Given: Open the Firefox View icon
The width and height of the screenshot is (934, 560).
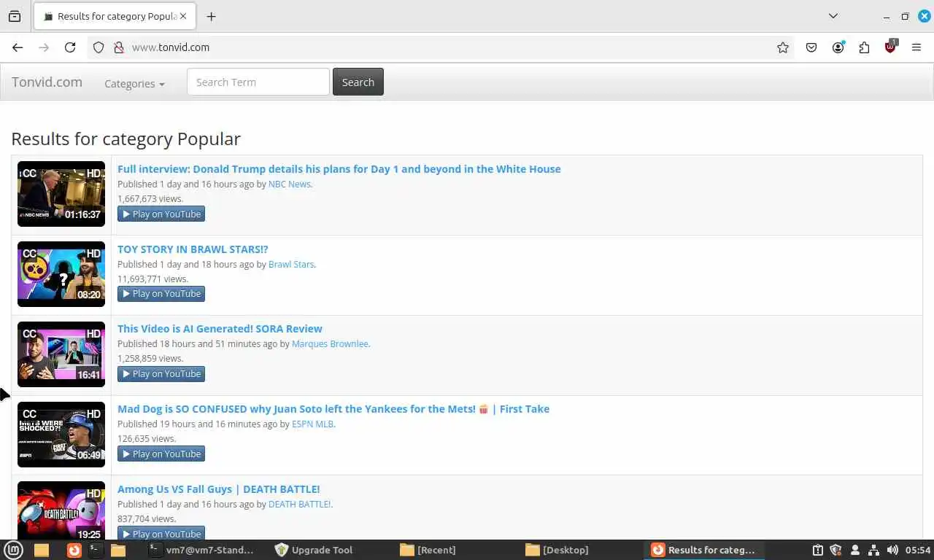Looking at the screenshot, I should pos(15,16).
